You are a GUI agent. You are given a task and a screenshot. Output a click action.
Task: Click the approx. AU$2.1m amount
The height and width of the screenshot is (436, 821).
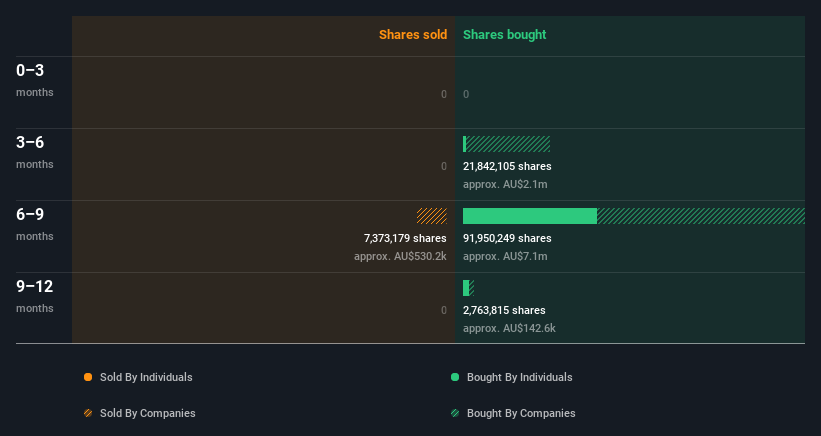505,184
